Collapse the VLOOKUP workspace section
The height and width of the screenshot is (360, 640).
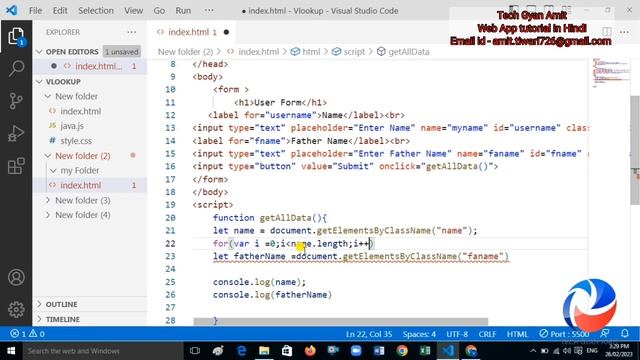pyautogui.click(x=40, y=82)
